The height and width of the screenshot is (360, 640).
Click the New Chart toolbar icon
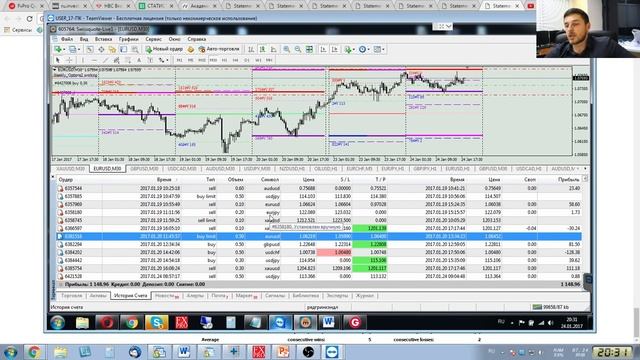tap(58, 49)
